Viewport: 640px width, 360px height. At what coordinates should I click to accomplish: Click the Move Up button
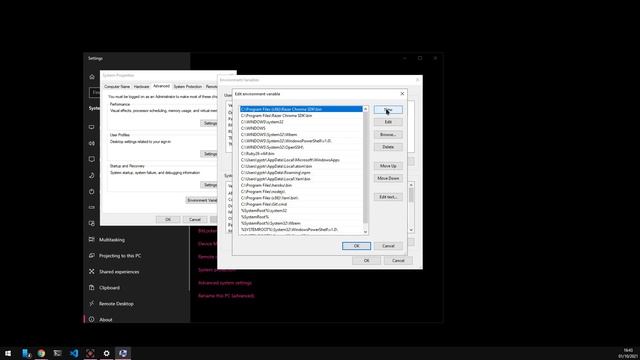point(388,166)
